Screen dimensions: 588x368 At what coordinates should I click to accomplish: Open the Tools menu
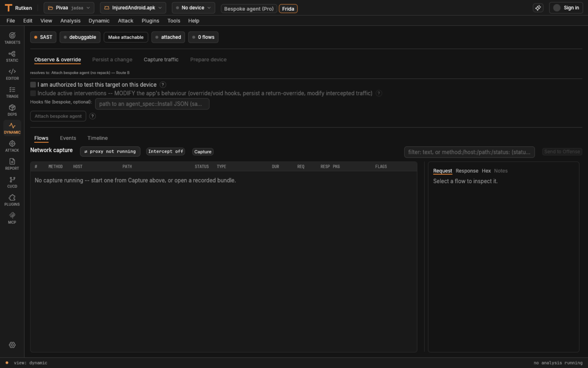[x=174, y=21]
